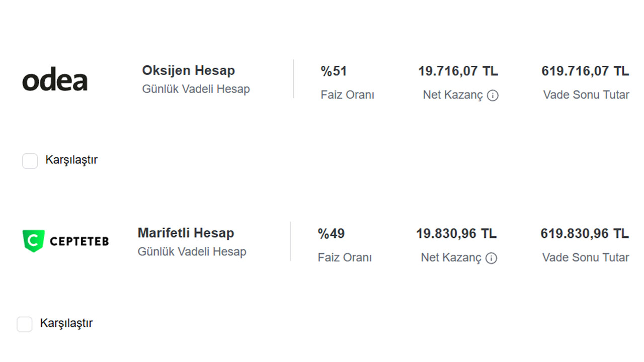Select Günlük Vadeli Hesap text under Marifetli
Viewport: 644px width, 362px height.
click(x=192, y=252)
